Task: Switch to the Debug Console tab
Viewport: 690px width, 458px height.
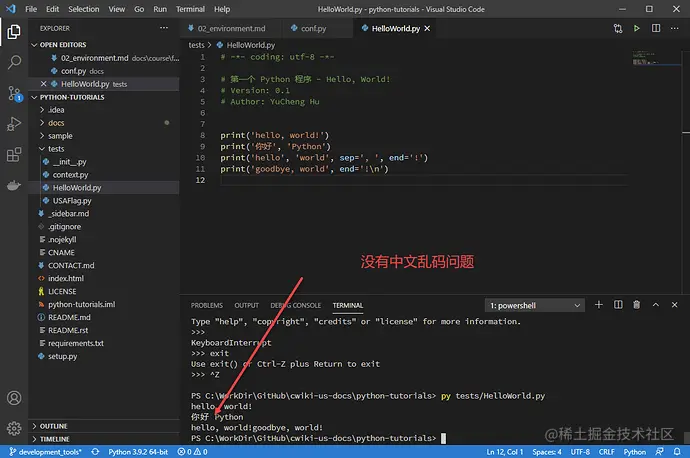Action: click(296, 305)
